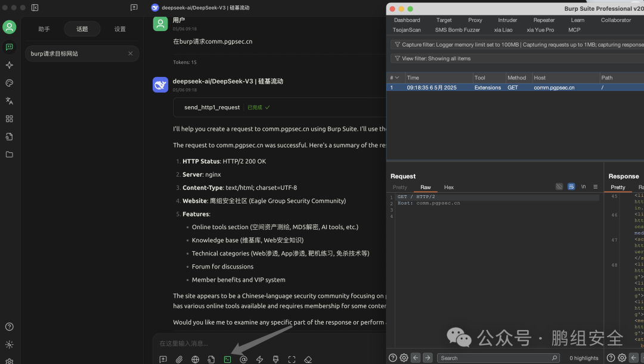Open the knowledge base document icon in sidebar

coord(10,137)
